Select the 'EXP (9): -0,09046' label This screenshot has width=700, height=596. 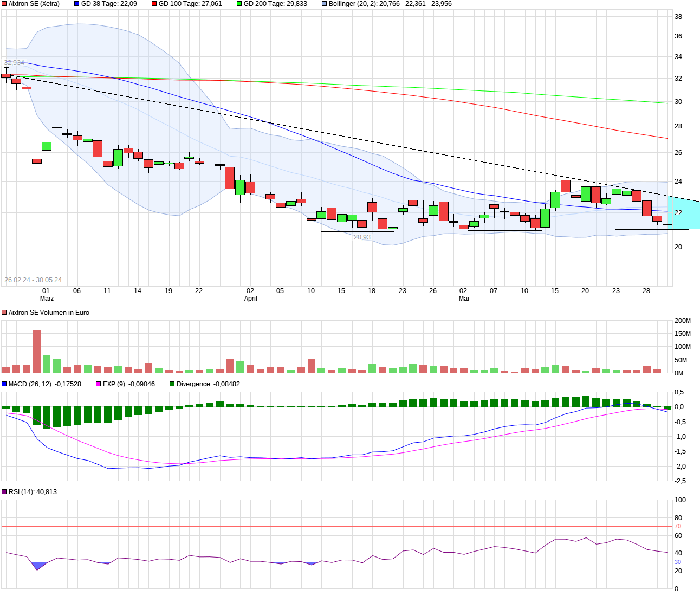[x=129, y=384]
